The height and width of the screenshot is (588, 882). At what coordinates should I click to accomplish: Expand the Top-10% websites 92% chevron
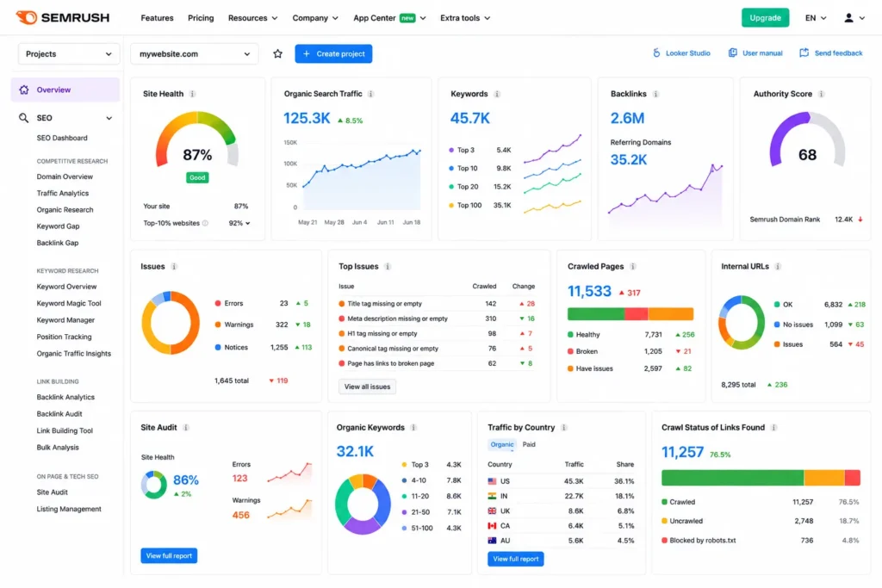click(x=247, y=223)
